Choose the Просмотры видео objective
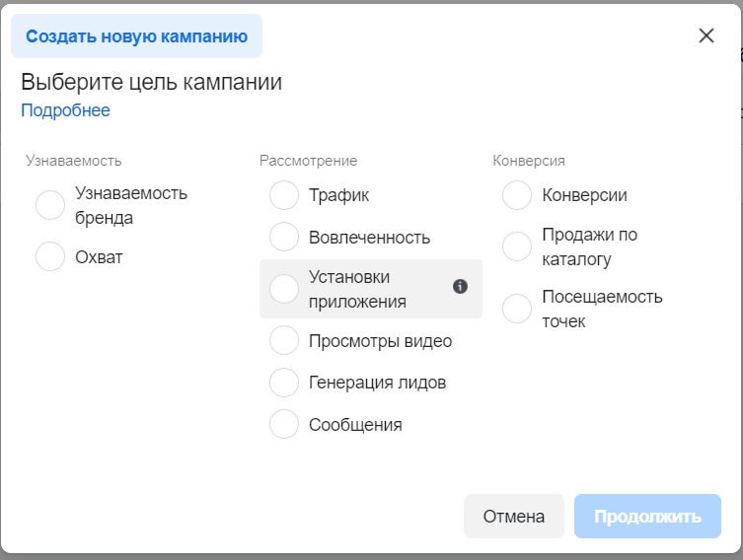The width and height of the screenshot is (743, 560). (x=284, y=340)
